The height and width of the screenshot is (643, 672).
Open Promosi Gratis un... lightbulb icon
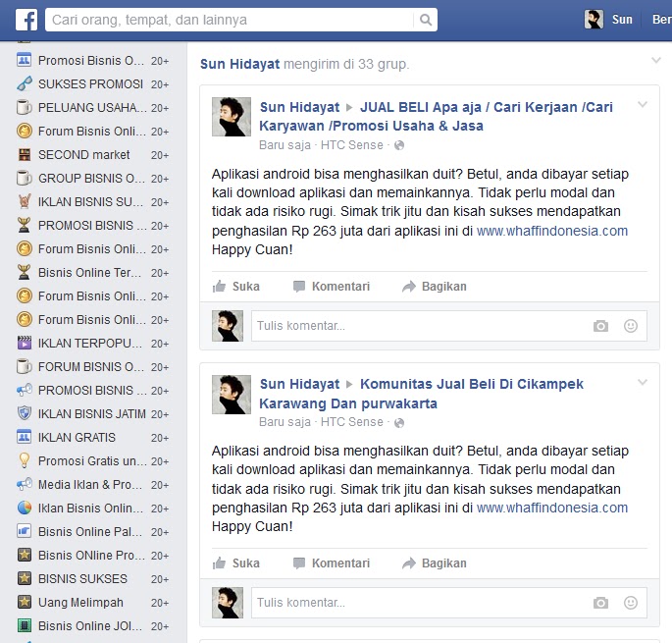[24, 460]
